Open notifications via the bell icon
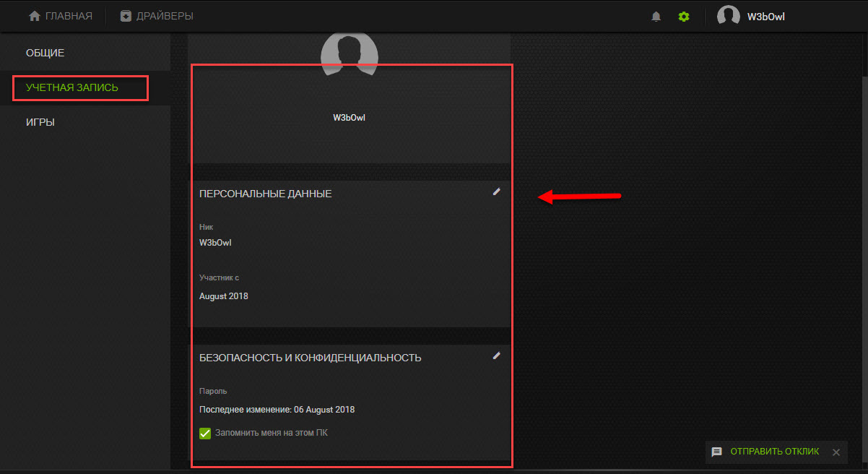The width and height of the screenshot is (868, 474). coord(656,17)
